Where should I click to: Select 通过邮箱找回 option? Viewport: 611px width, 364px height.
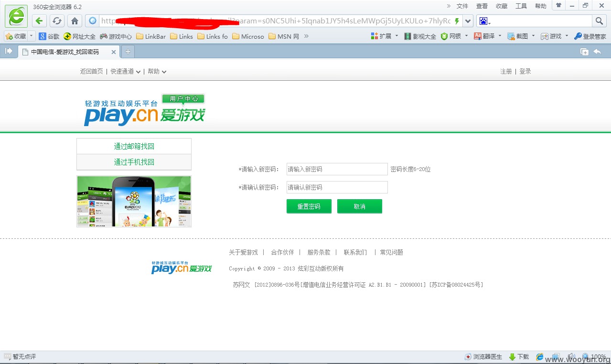[134, 146]
